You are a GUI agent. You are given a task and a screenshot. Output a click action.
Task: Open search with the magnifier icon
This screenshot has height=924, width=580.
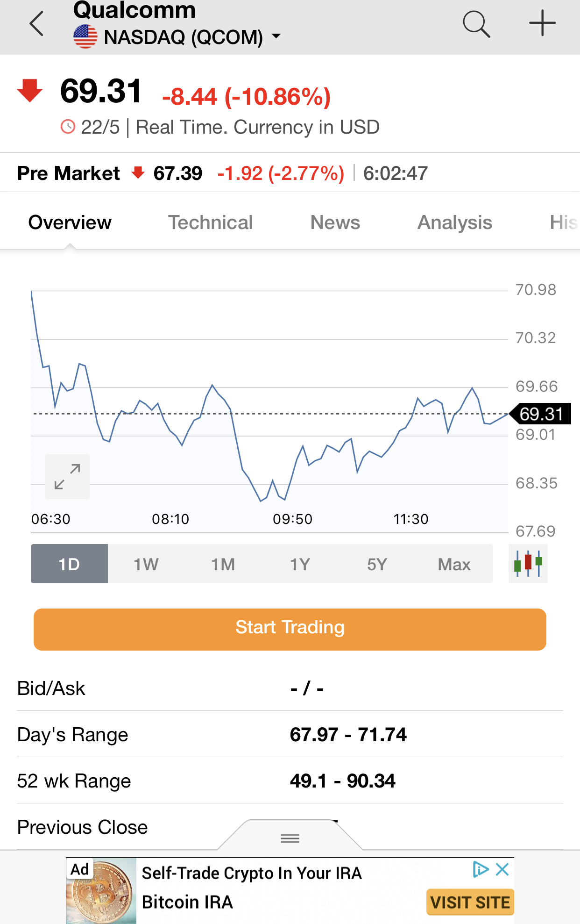476,24
